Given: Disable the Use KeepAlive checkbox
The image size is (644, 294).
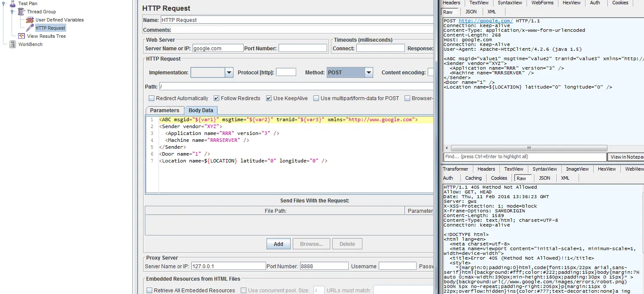Looking at the screenshot, I should click(269, 98).
